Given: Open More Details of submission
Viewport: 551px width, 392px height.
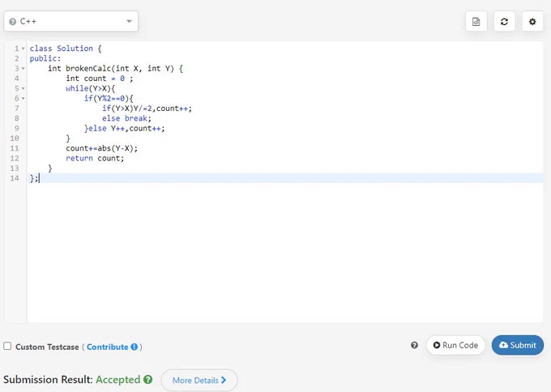Looking at the screenshot, I should tap(199, 380).
